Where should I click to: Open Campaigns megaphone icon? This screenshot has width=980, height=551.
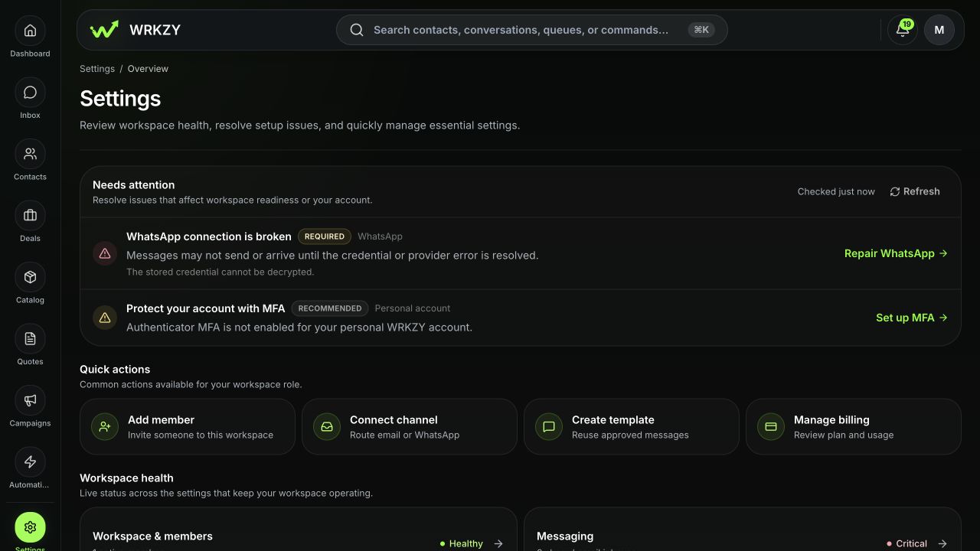coord(30,400)
